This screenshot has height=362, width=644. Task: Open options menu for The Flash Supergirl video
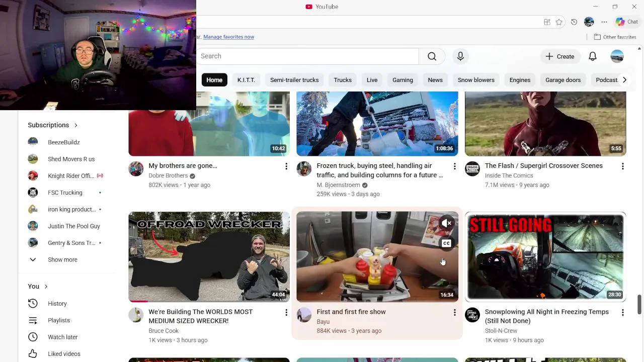click(x=622, y=166)
